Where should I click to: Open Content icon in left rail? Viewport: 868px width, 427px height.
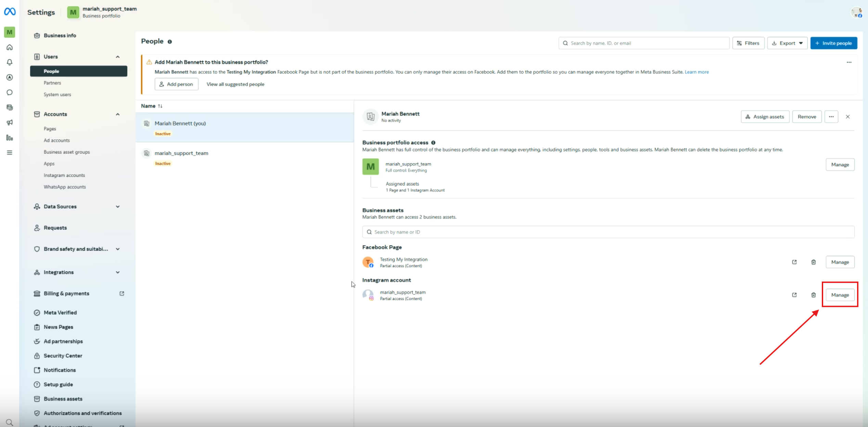(x=10, y=107)
